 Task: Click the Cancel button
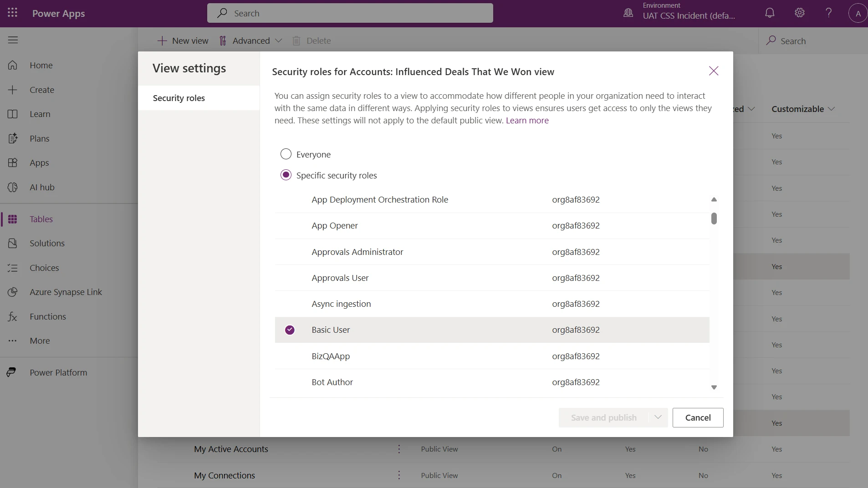(x=698, y=417)
